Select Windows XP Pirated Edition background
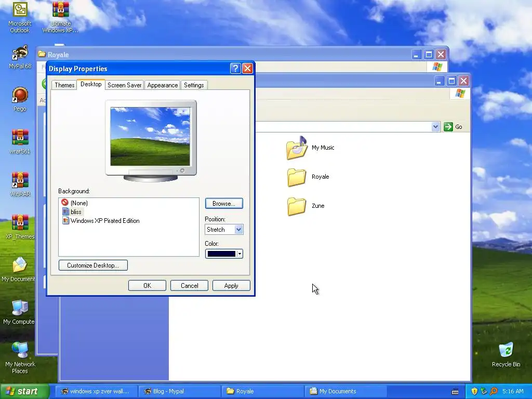532x399 pixels. (101, 220)
